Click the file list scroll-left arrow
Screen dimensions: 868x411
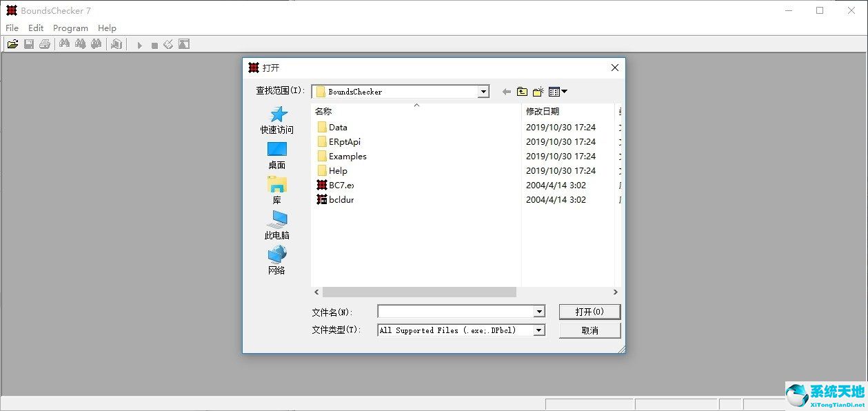[317, 292]
